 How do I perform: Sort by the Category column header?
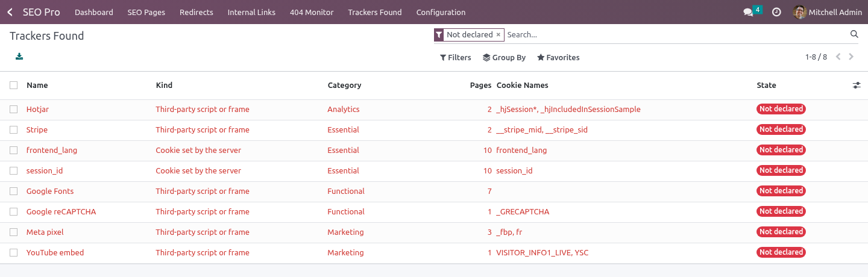tap(344, 86)
